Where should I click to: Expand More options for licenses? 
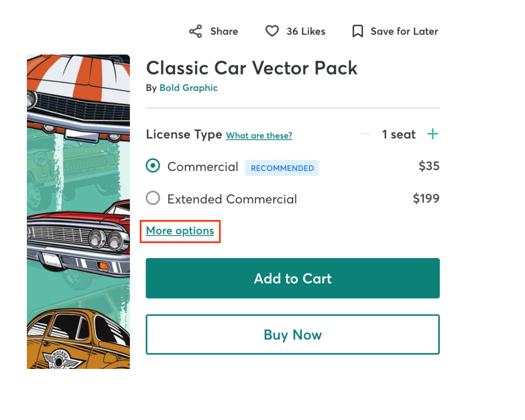tap(180, 231)
